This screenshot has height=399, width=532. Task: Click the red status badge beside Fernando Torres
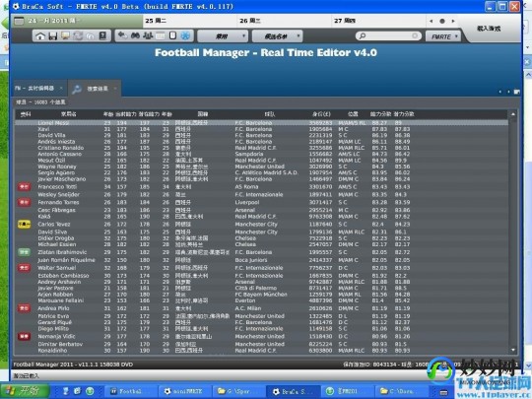point(24,202)
